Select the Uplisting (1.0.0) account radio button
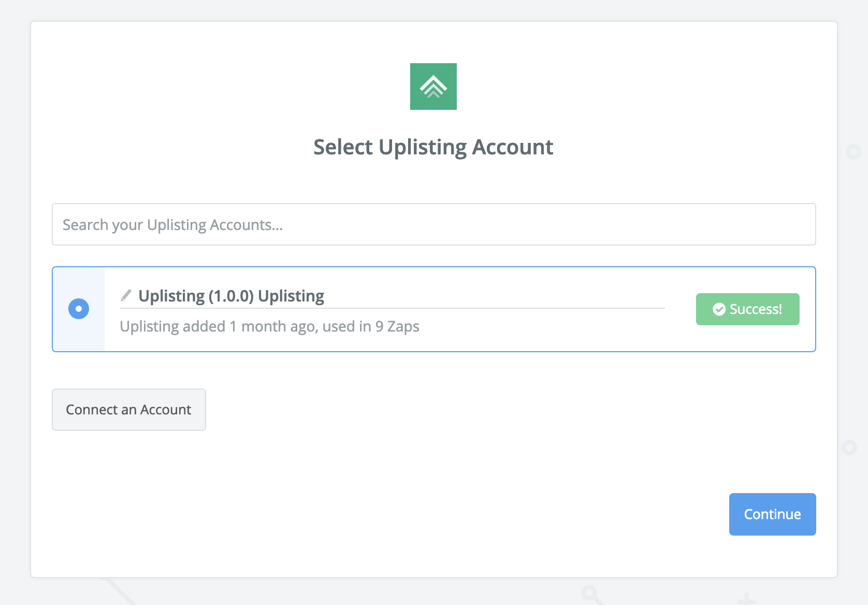 79,309
